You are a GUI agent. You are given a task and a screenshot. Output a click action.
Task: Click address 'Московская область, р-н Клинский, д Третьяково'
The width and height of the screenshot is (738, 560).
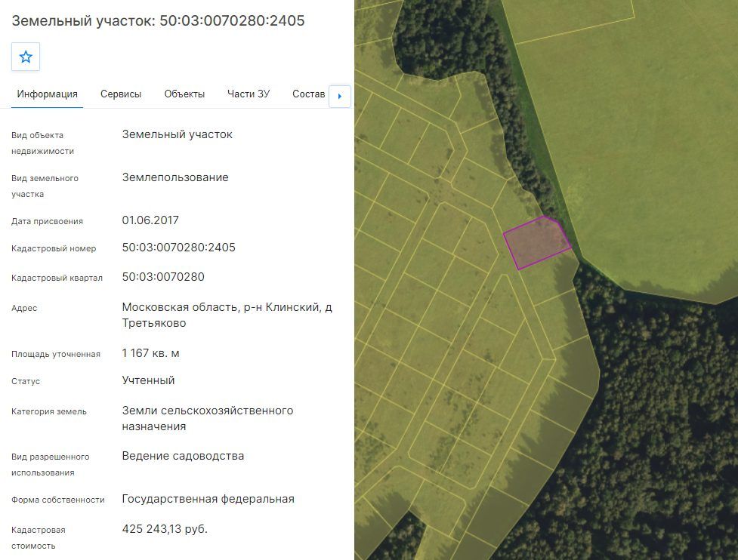[x=227, y=315]
